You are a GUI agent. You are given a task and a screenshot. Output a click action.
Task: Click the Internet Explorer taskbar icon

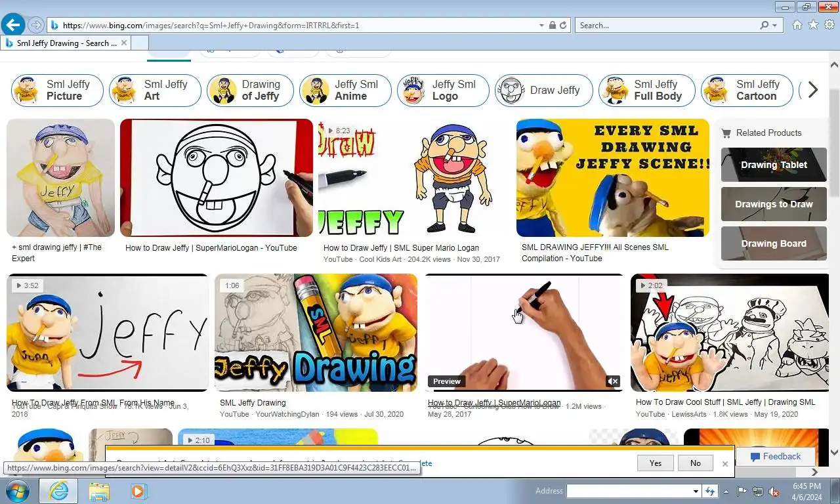pyautogui.click(x=58, y=491)
